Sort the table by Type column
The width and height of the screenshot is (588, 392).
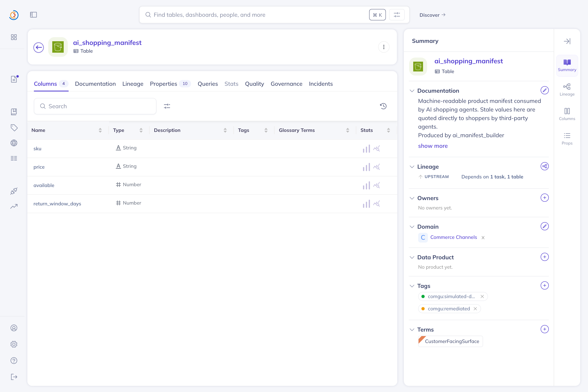141,130
